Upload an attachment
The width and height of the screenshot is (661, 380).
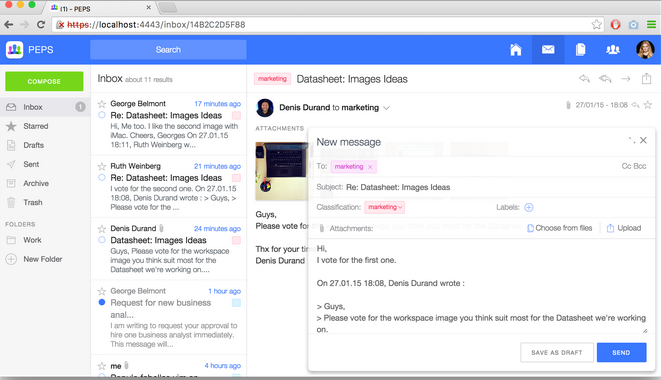624,228
